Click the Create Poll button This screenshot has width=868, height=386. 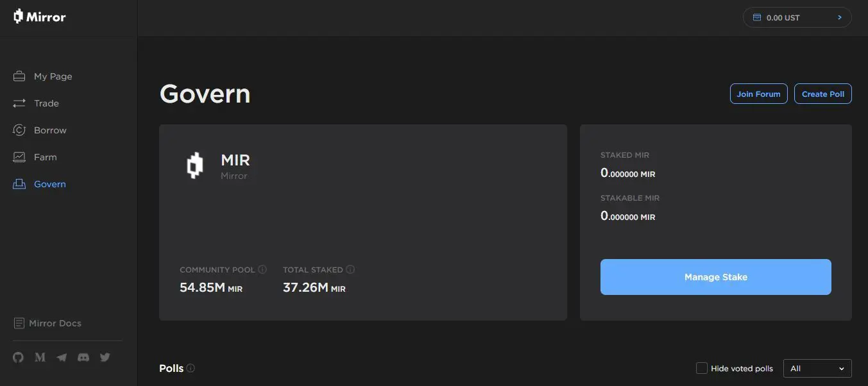click(823, 94)
